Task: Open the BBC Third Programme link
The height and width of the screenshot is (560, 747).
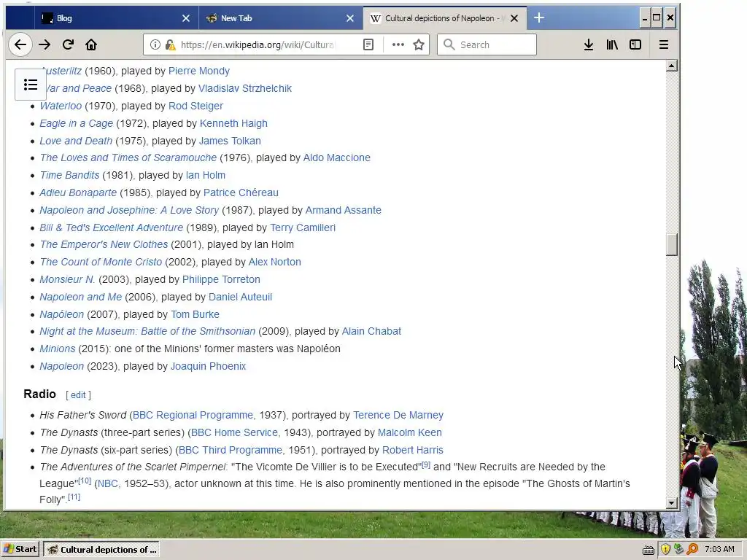Action: [230, 450]
